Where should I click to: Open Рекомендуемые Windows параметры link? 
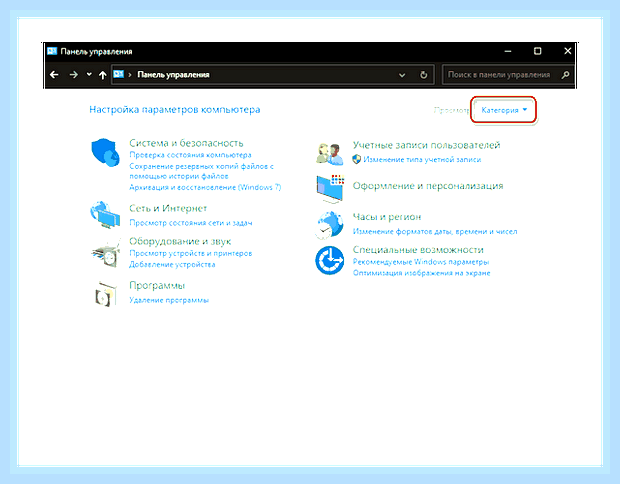[421, 262]
